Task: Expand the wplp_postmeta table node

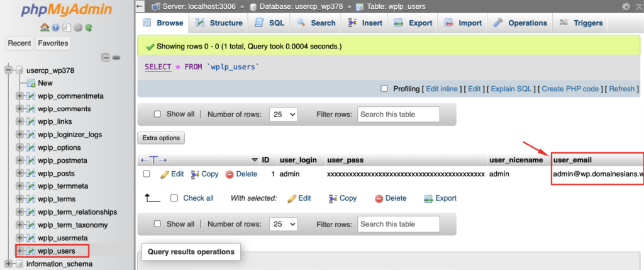Action: click(19, 160)
